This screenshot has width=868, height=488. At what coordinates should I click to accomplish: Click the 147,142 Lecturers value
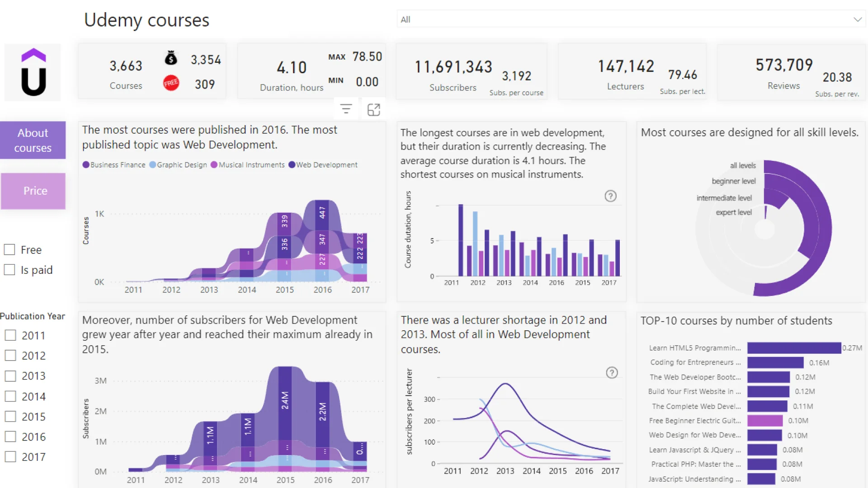[626, 66]
